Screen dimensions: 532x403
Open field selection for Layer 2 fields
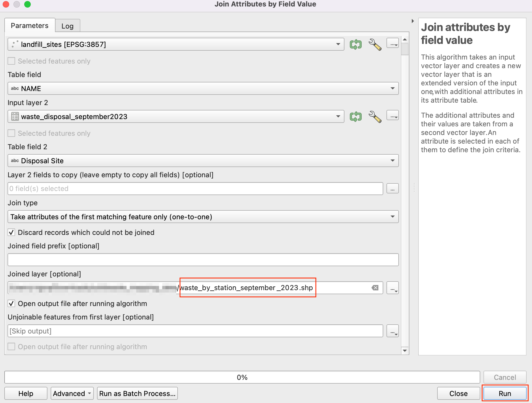[393, 189]
